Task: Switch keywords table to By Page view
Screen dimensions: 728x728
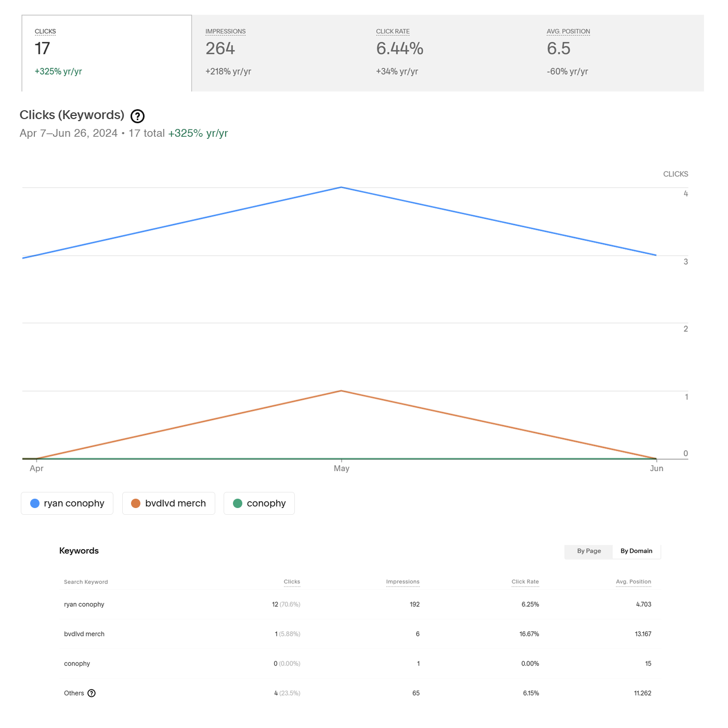Action: click(588, 551)
